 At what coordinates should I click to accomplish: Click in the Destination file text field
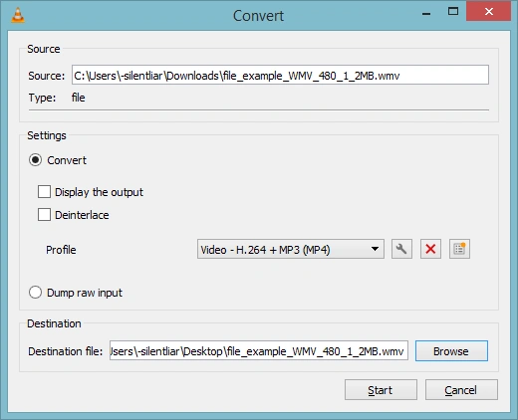click(x=259, y=350)
